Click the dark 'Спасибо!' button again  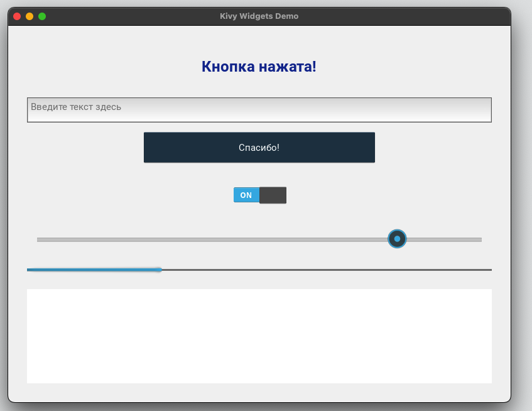click(x=259, y=147)
